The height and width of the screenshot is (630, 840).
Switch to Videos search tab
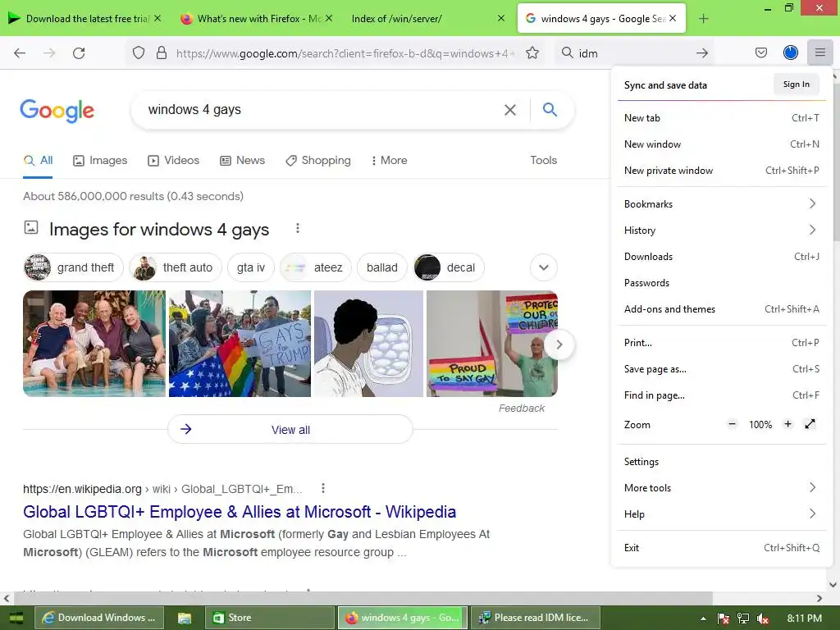pyautogui.click(x=174, y=160)
